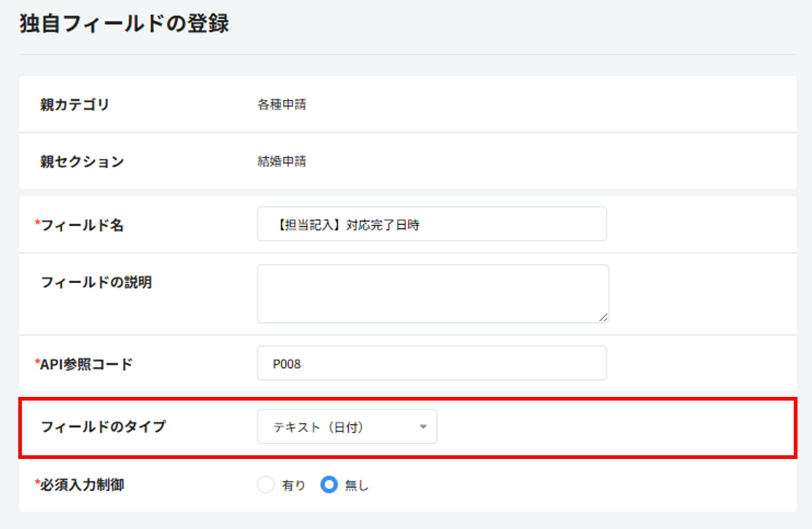
Task: Click the *API参照コード label
Action: (x=84, y=364)
